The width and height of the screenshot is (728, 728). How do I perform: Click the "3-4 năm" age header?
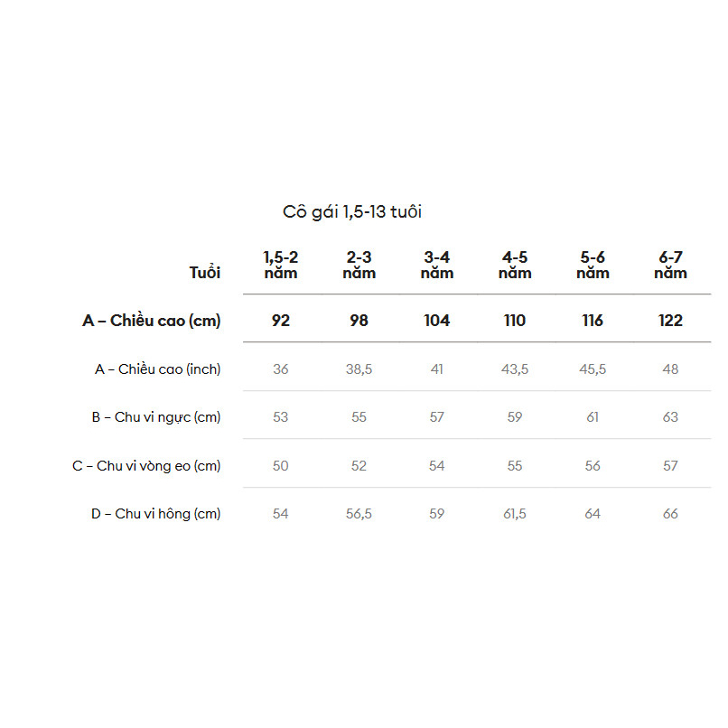coord(437,265)
